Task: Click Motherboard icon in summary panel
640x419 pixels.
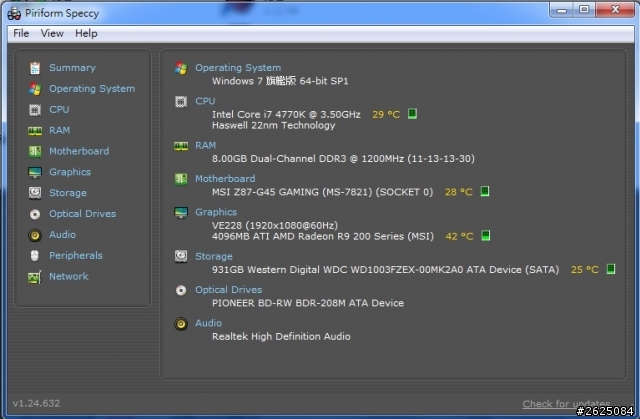Action: click(x=181, y=179)
